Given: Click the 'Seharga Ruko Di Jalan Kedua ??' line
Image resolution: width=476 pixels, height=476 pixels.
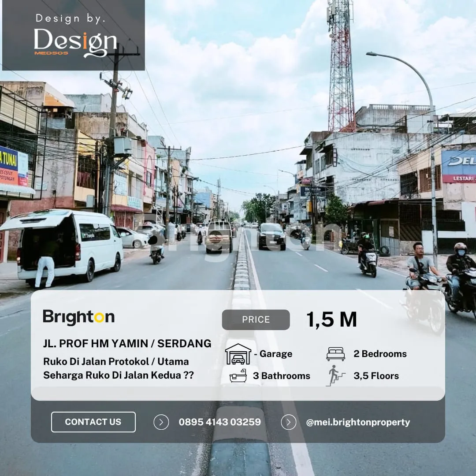Looking at the screenshot, I should point(118,375).
